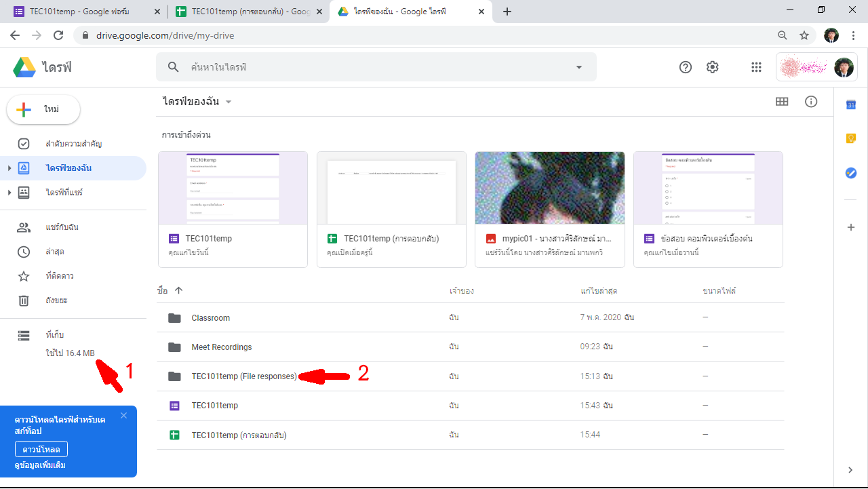Screen dimensions: 868x489
Task: Open Google Tasks side panel icon
Action: click(851, 173)
